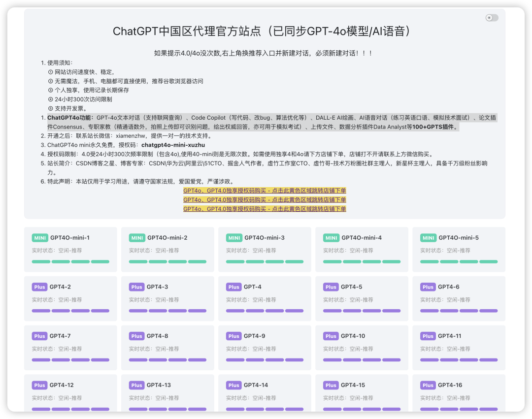Image resolution: width=532 pixels, height=419 pixels.
Task: Click the Plus badge on GPT4-12
Action: (x=39, y=386)
